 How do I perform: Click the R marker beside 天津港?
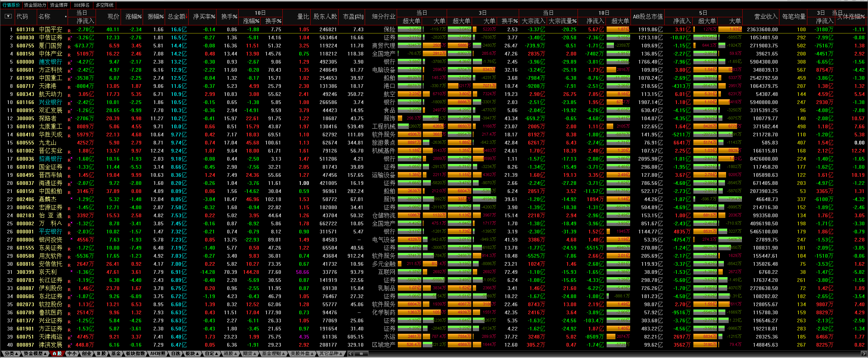pyautogui.click(x=69, y=87)
